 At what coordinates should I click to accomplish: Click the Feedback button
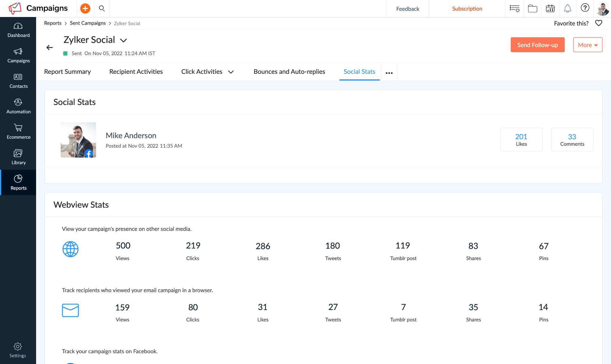pyautogui.click(x=408, y=9)
